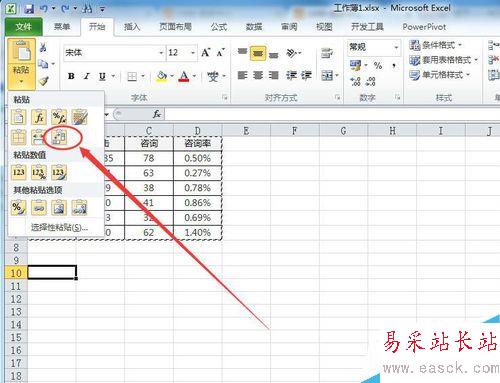This screenshot has width=500, height=383.
Task: Click the insert function fx button
Action: point(157,114)
